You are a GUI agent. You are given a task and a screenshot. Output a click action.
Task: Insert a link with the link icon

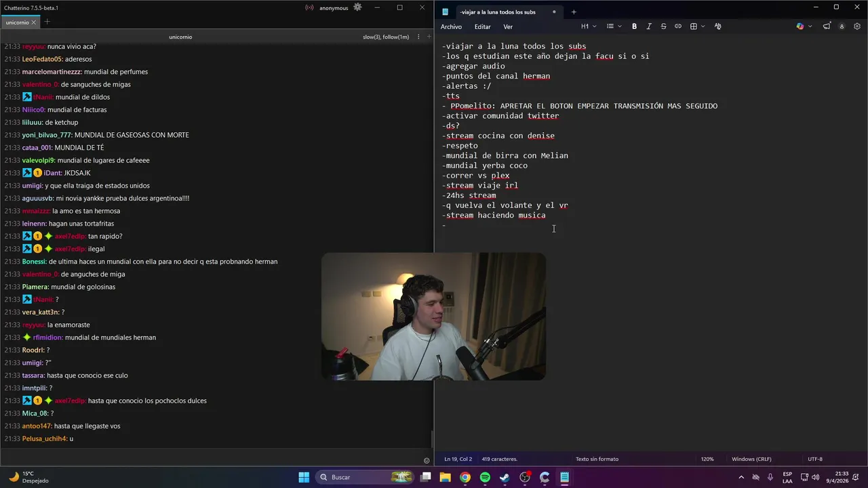677,26
